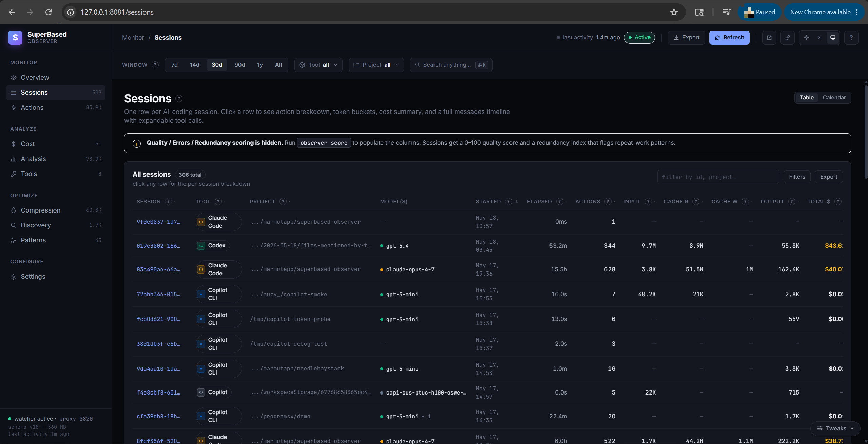Open session 03c490a6-66a…

158,269
